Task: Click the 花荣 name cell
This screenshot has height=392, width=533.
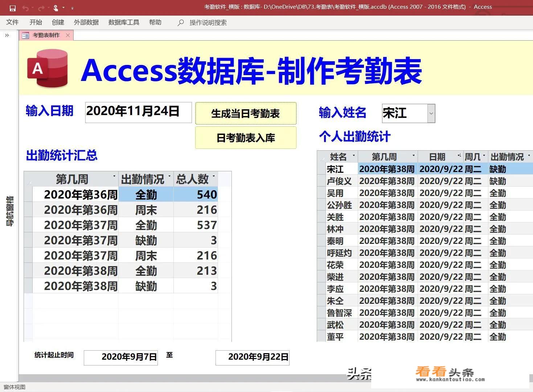Action: point(342,265)
